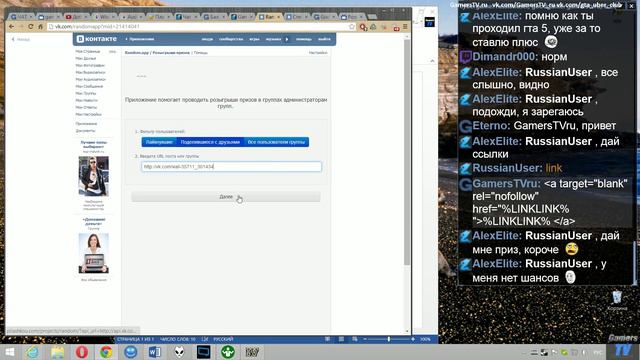The height and width of the screenshot is (360, 640).
Task: Click 'музыка' in VK top menu
Action: [273, 39]
